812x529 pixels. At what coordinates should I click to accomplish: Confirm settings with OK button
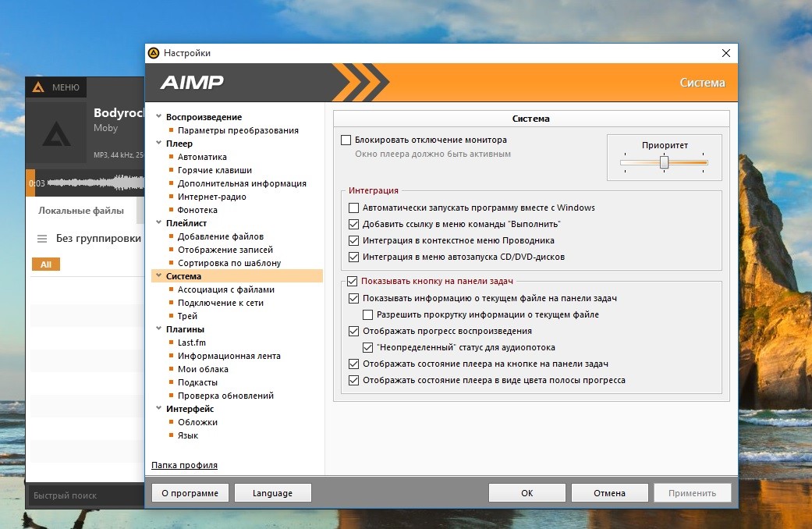pyautogui.click(x=527, y=493)
